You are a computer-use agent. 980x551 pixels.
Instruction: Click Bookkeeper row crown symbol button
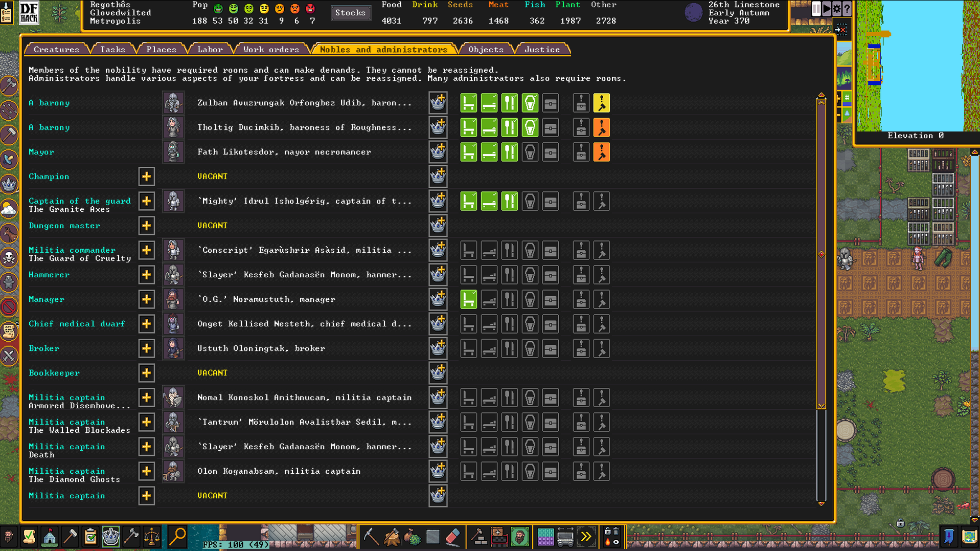point(438,373)
